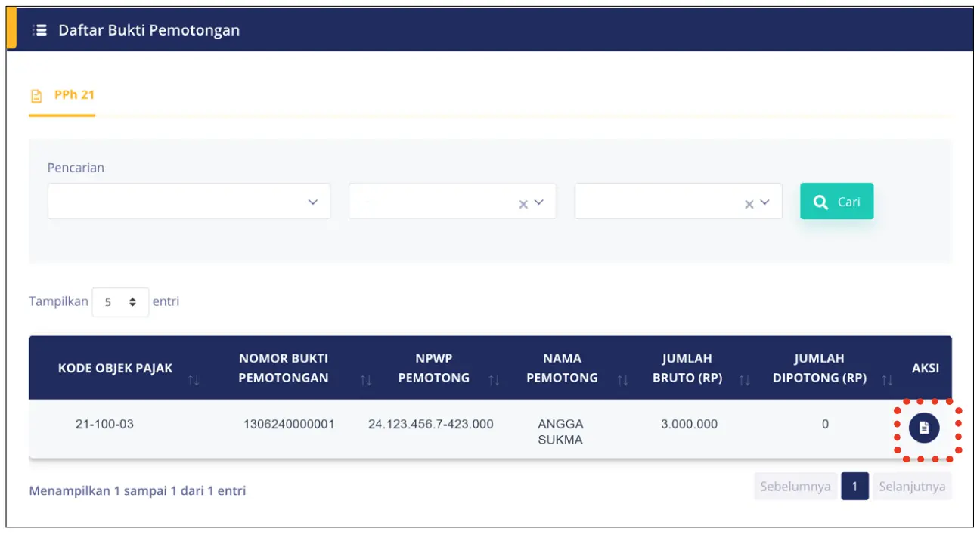Sort the NOMOR BUKTI PEMOTONGAN column

point(367,381)
